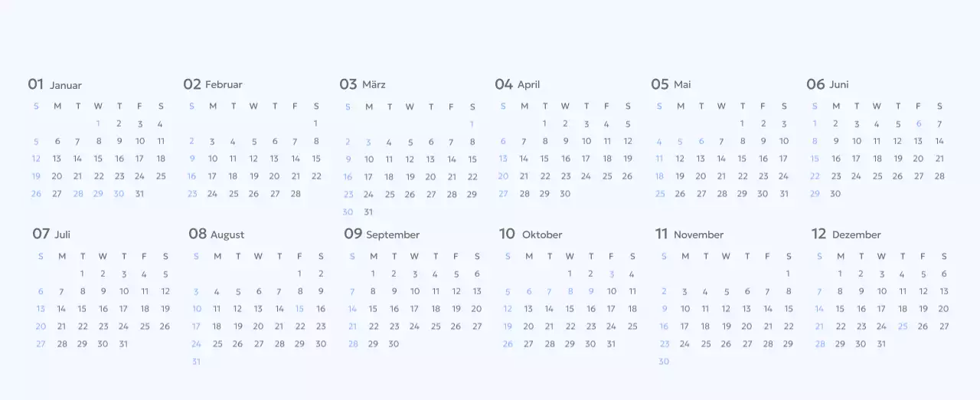This screenshot has width=980, height=400.
Task: Open the 04 April month heading
Action: [x=518, y=84]
